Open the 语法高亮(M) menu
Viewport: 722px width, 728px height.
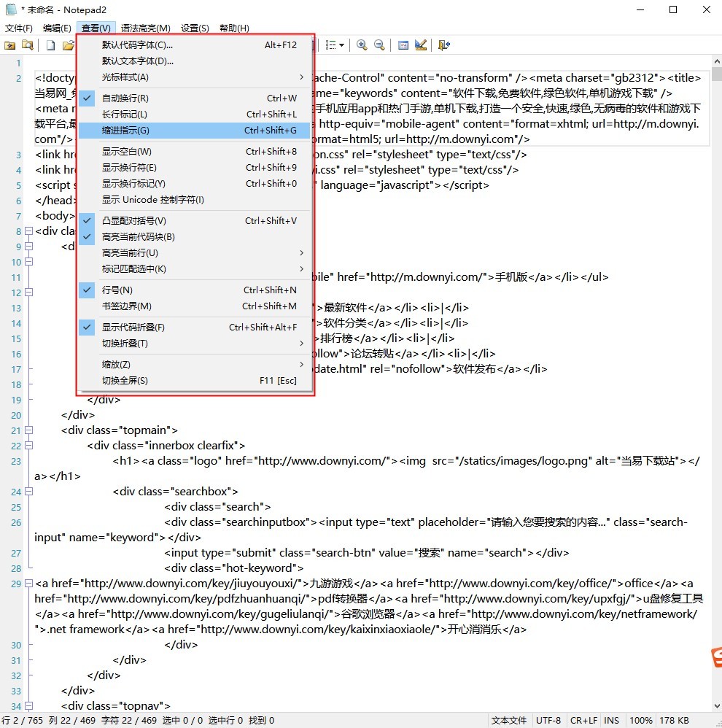[x=145, y=28]
